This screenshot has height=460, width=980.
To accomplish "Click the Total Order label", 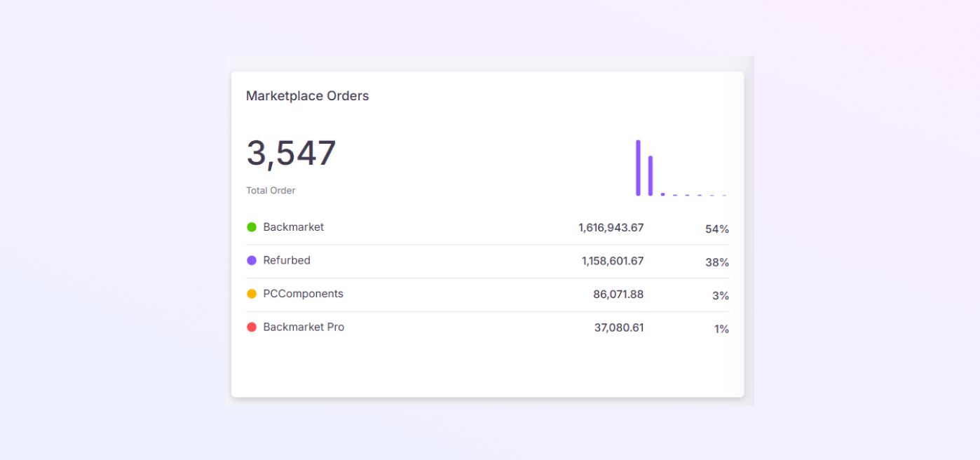I will coord(271,191).
